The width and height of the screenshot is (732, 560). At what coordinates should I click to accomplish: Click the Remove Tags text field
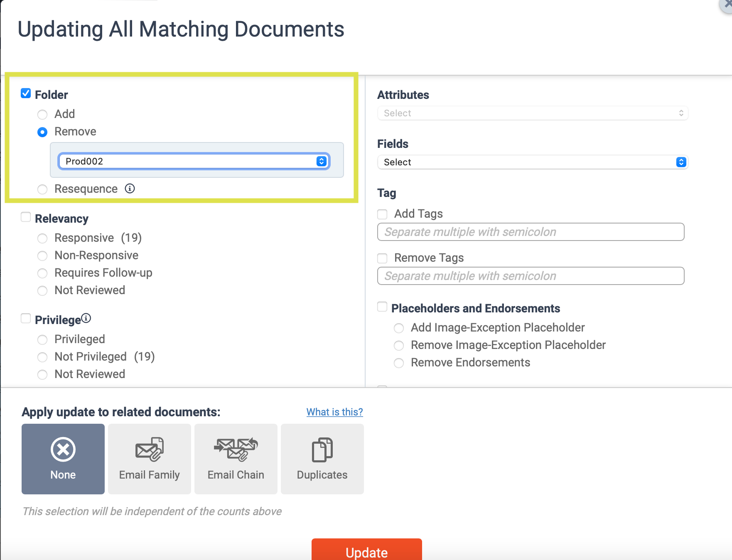tap(531, 276)
